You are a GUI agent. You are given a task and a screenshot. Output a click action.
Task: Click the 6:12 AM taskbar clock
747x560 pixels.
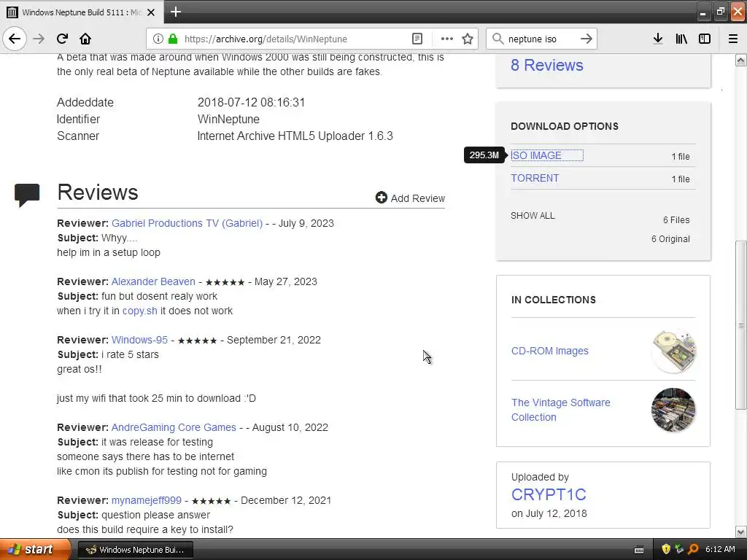click(x=720, y=549)
